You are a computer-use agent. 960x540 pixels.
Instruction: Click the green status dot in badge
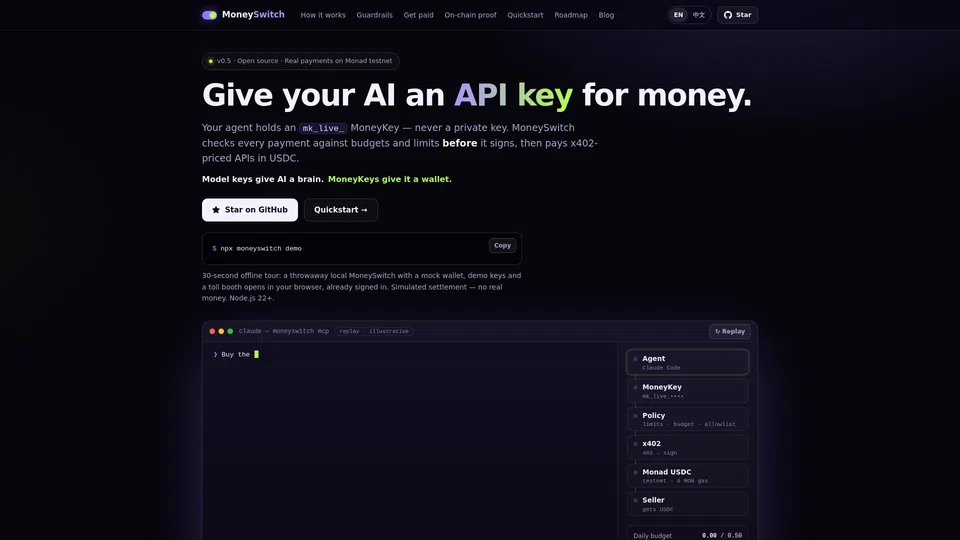211,61
